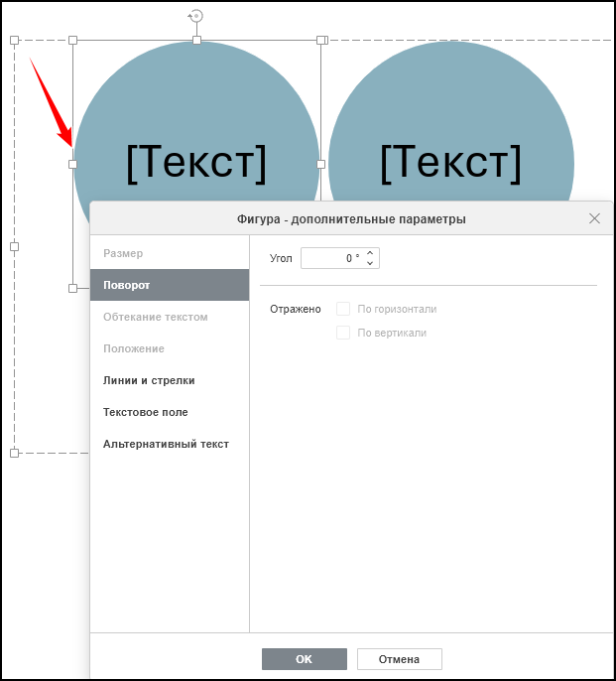Decrease the angle with the down arrow
This screenshot has width=616, height=681.
click(370, 263)
